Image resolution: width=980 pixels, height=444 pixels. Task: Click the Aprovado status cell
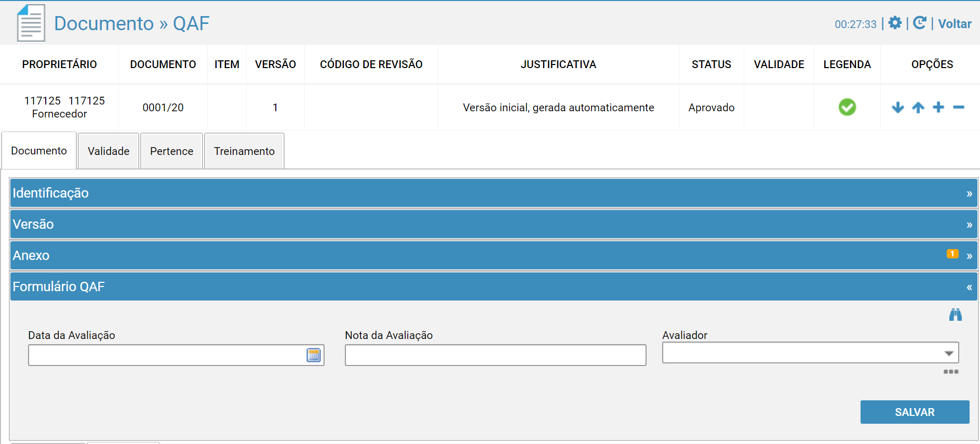click(711, 108)
